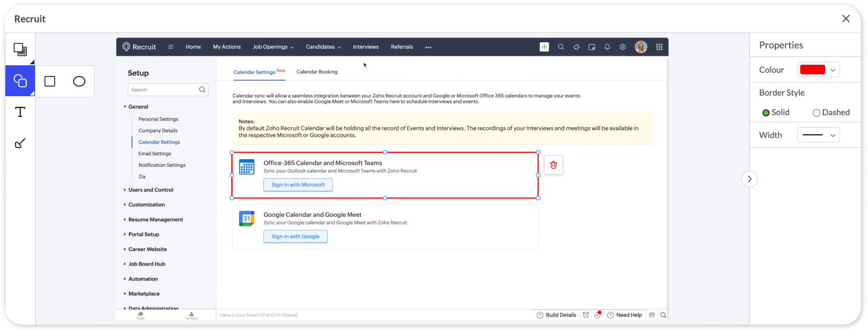Select the screenshot layers tool in the editor sidebar
Viewport: 868px width, 332px height.
[20, 50]
